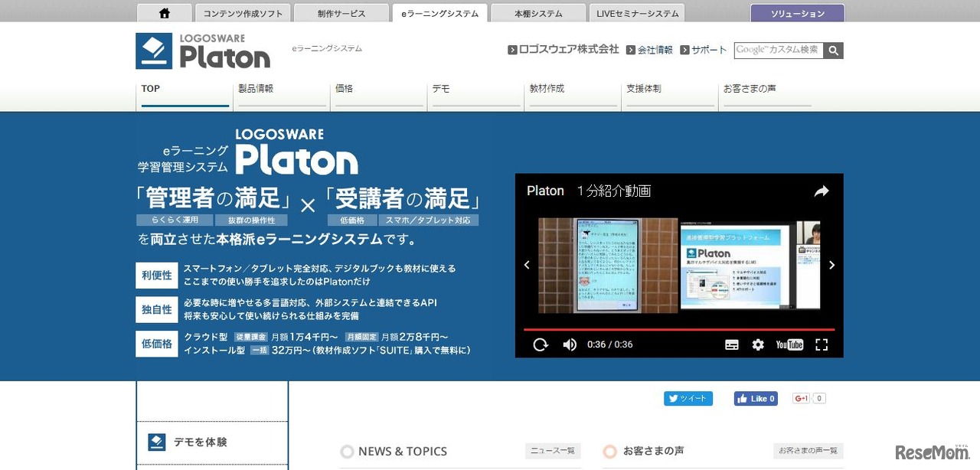The image size is (980, 470).
Task: Switch to the 本棚システム tab
Action: click(x=539, y=12)
